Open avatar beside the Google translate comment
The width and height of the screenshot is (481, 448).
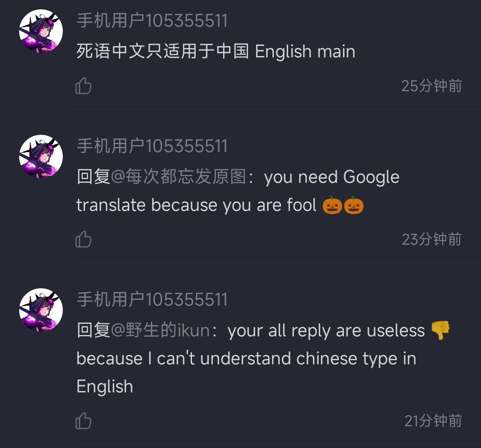coord(41,157)
